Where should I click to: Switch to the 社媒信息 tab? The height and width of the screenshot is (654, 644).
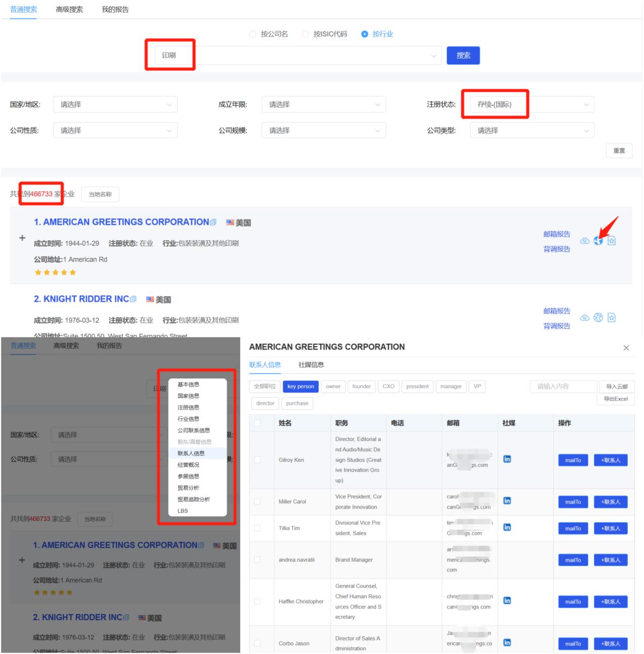311,365
